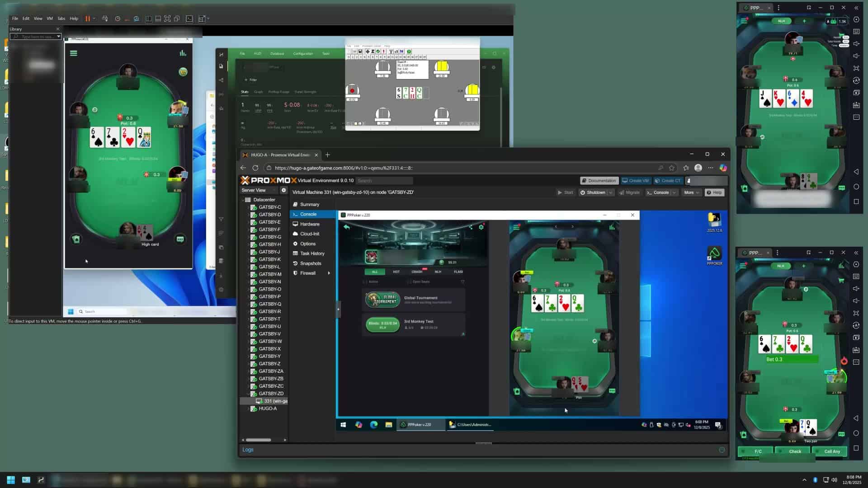Open the Server View dropdown
Image resolution: width=868 pixels, height=488 pixels.
pyautogui.click(x=259, y=190)
